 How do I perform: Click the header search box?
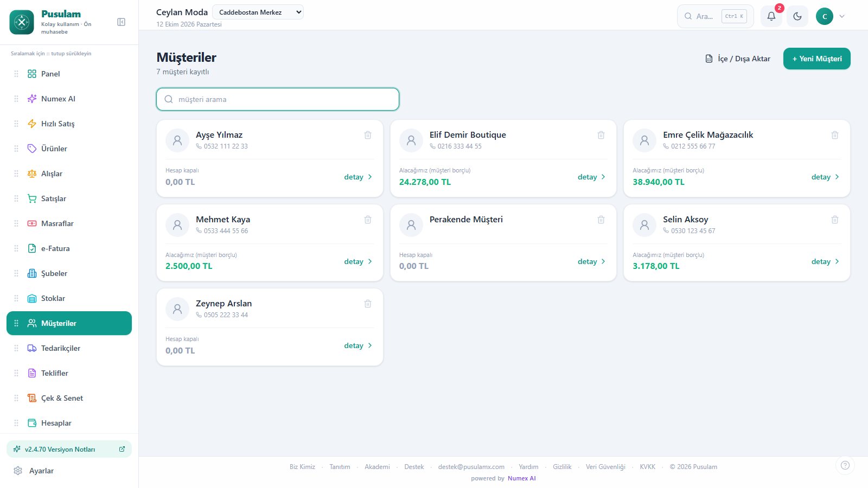(715, 16)
